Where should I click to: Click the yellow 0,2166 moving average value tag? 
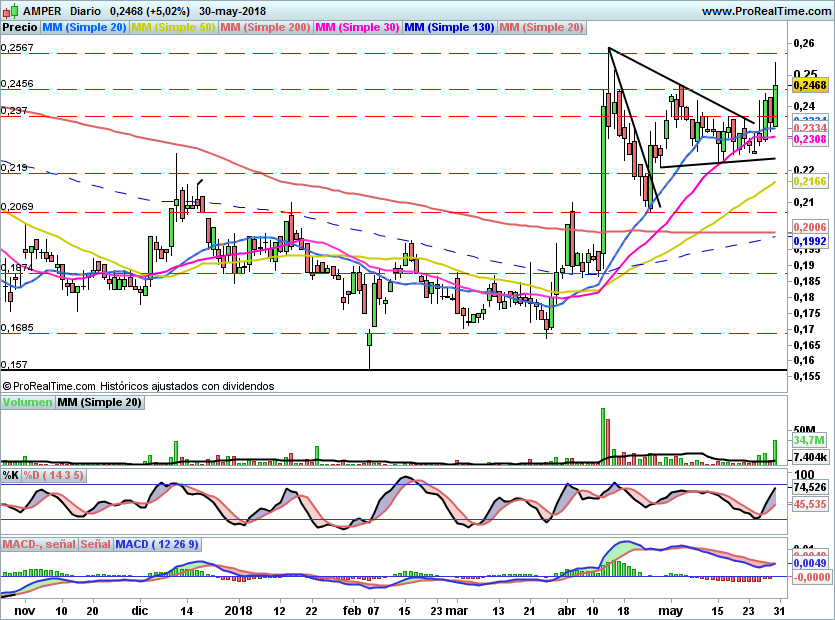point(809,181)
